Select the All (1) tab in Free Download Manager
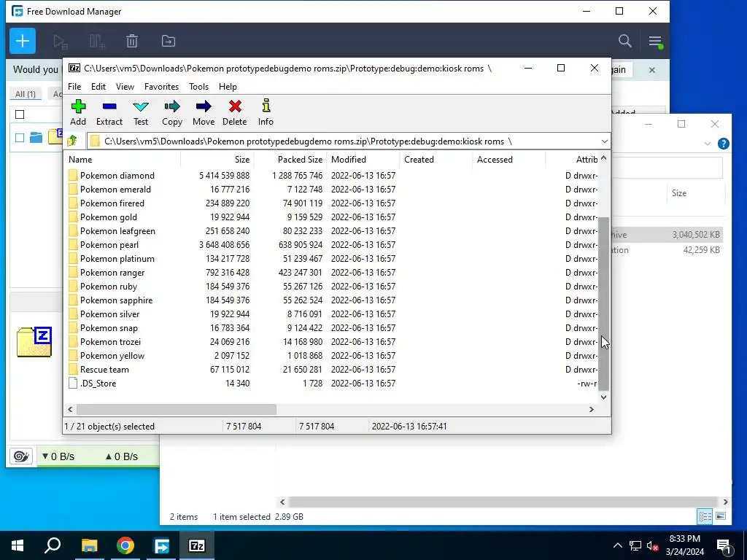 point(26,94)
